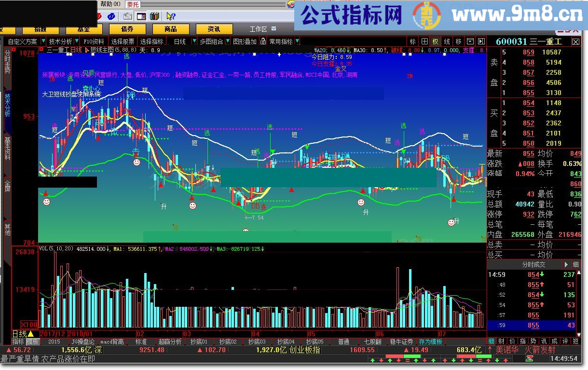
Task: Select the macd背离 template tab
Action: coord(112,342)
